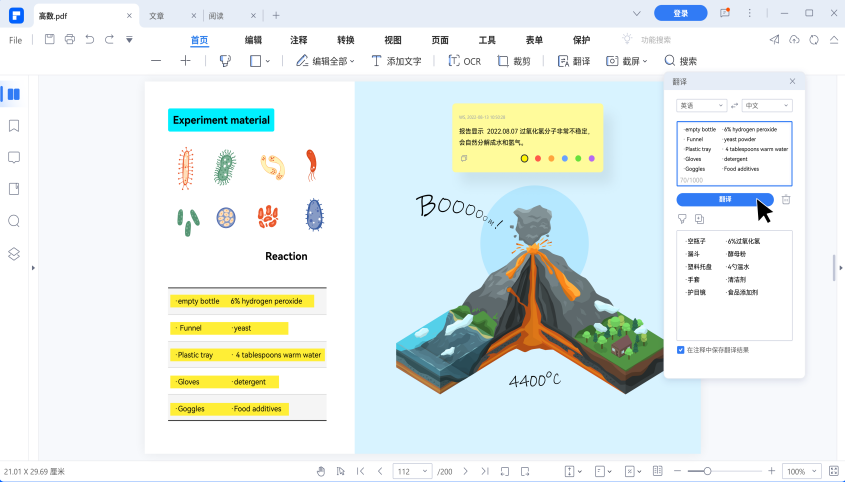Open the page thumbnails sidebar panel

tap(14, 94)
